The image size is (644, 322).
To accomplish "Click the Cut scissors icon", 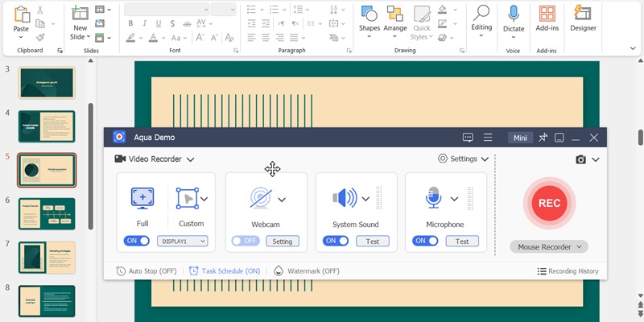I will 40,10.
